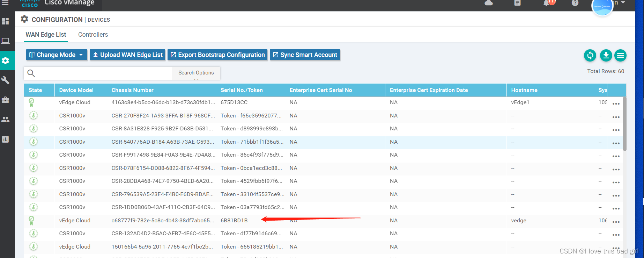Click Sync Smart Account button
Image resolution: width=644 pixels, height=258 pixels.
pos(305,55)
